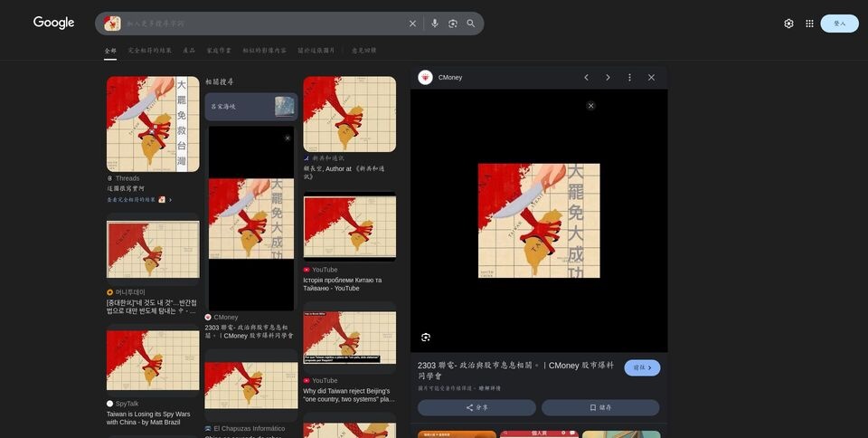Image resolution: width=868 pixels, height=438 pixels.
Task: Click the 分享 share button
Action: click(x=476, y=407)
